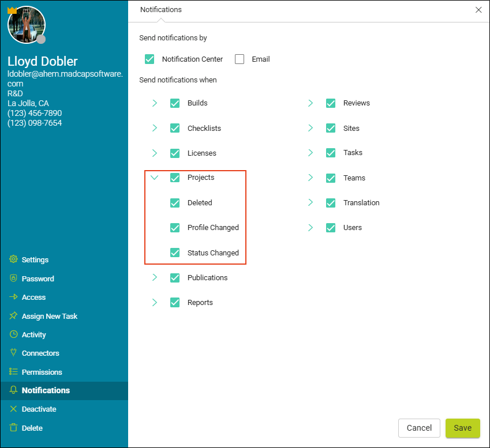Click the ldobler email address

tap(65, 78)
